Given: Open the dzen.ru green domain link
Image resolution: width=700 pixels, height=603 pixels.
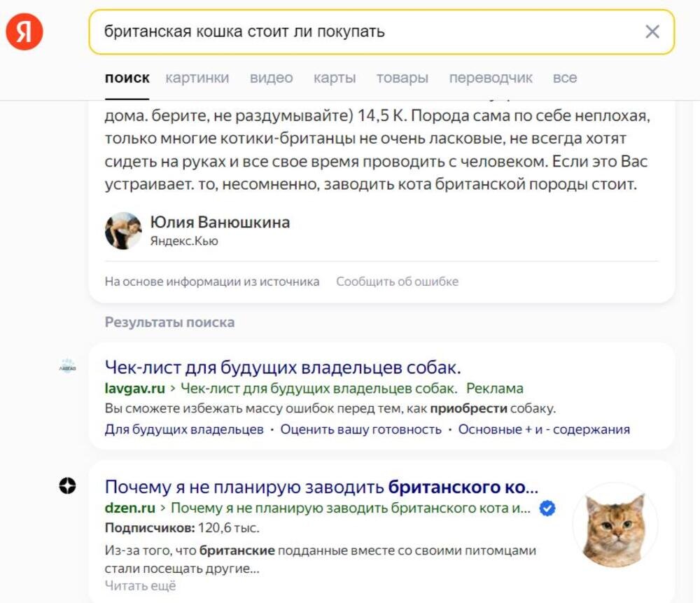Looking at the screenshot, I should (x=130, y=508).
